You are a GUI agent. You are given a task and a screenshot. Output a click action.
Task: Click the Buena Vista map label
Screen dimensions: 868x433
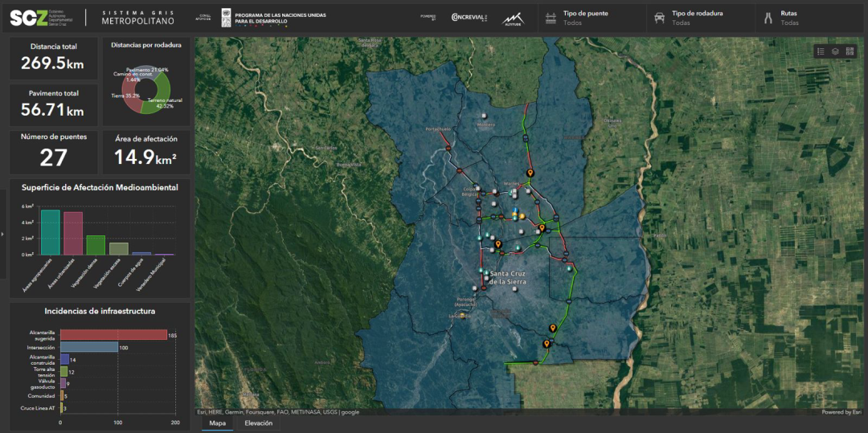[x=348, y=165]
